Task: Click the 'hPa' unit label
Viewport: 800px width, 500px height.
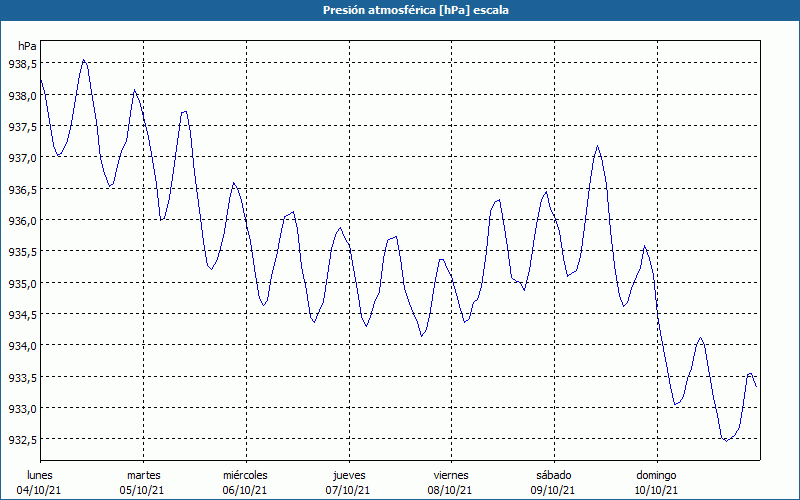Action: pos(27,46)
